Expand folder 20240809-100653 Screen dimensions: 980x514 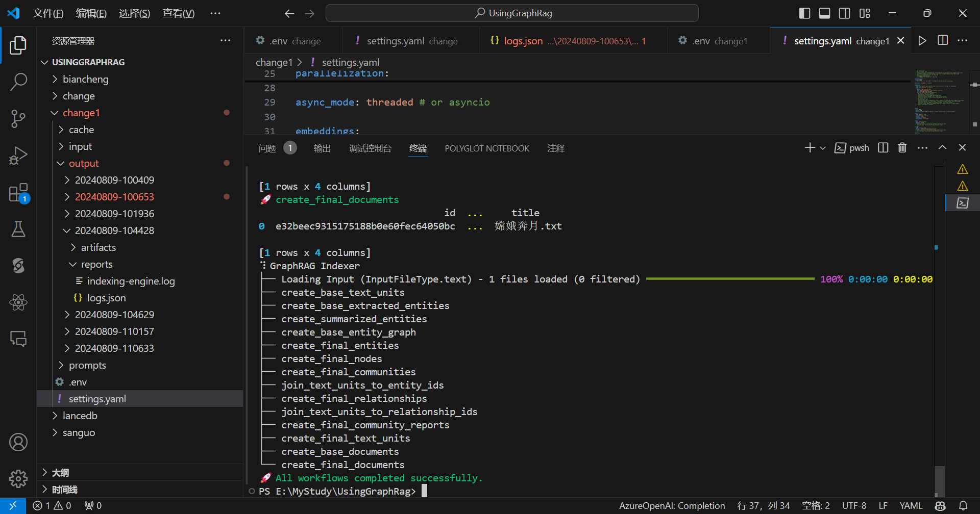tap(140, 197)
